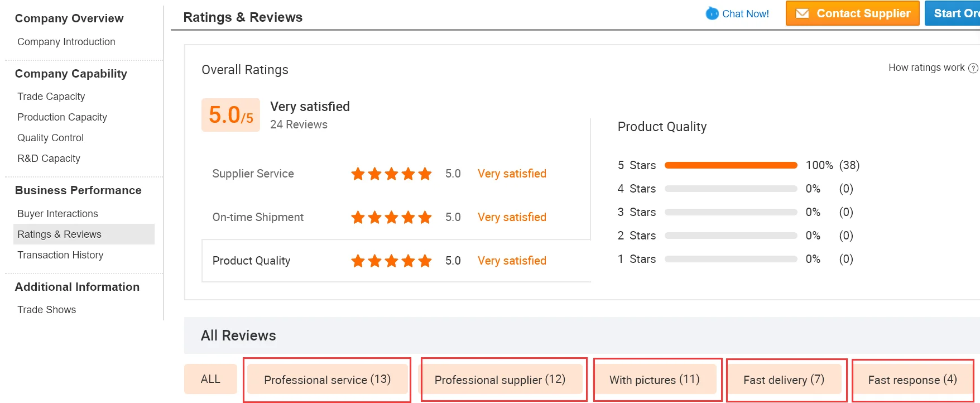Click the On-time Shipment star rating

[x=391, y=217]
